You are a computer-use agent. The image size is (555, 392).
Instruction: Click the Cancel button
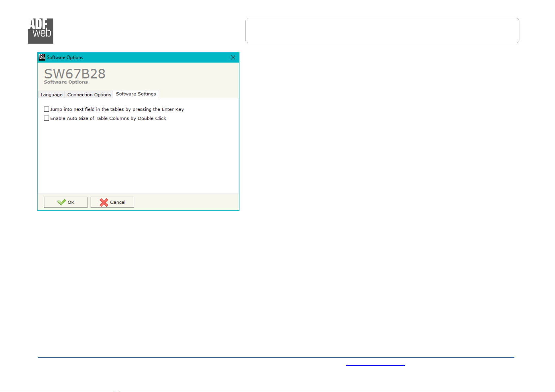pos(112,202)
